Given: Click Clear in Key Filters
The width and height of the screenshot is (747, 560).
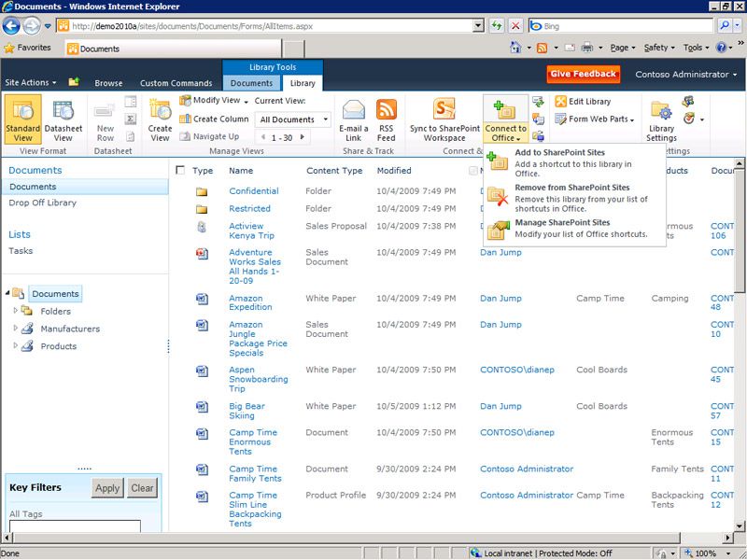Looking at the screenshot, I should click(142, 488).
